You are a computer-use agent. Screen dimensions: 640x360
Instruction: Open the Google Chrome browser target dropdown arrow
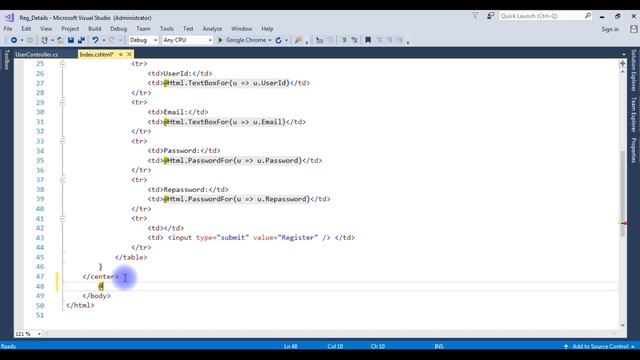pos(270,40)
